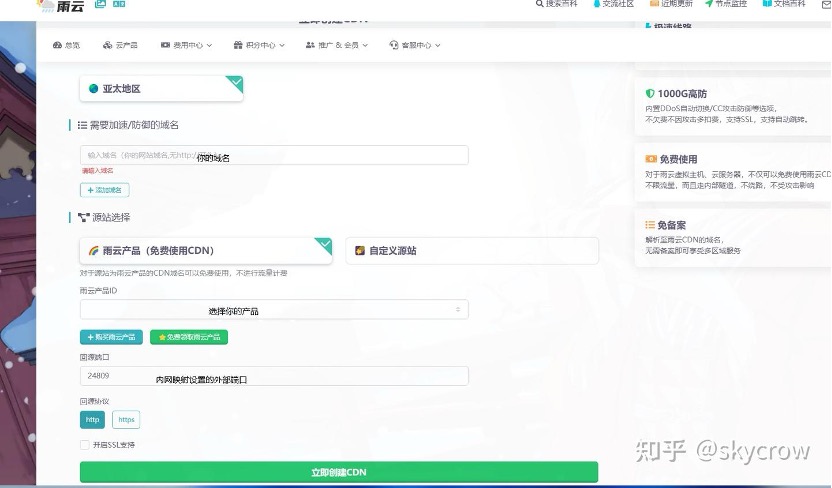832x488 pixels.
Task: Click the 需要加速/防御的域名 section heading
Action: [128, 125]
